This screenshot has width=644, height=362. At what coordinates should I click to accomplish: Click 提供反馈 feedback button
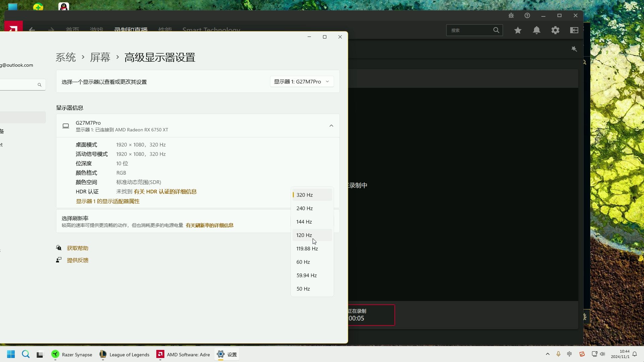point(77,260)
